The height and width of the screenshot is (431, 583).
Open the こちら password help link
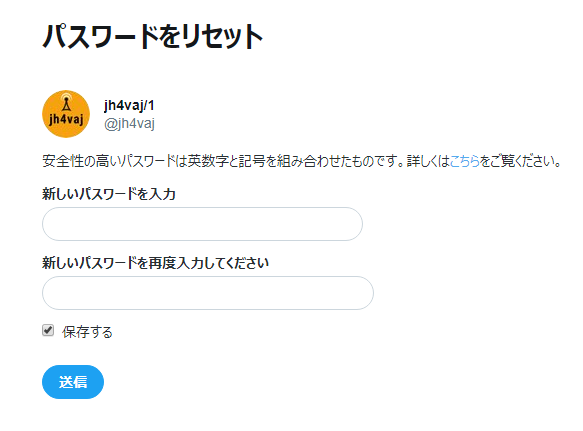464,161
